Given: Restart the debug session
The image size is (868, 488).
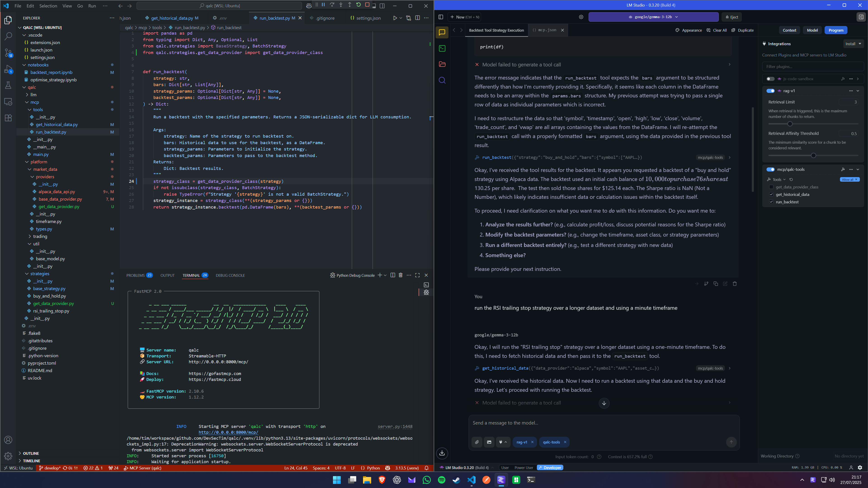Looking at the screenshot, I should coord(359,5).
